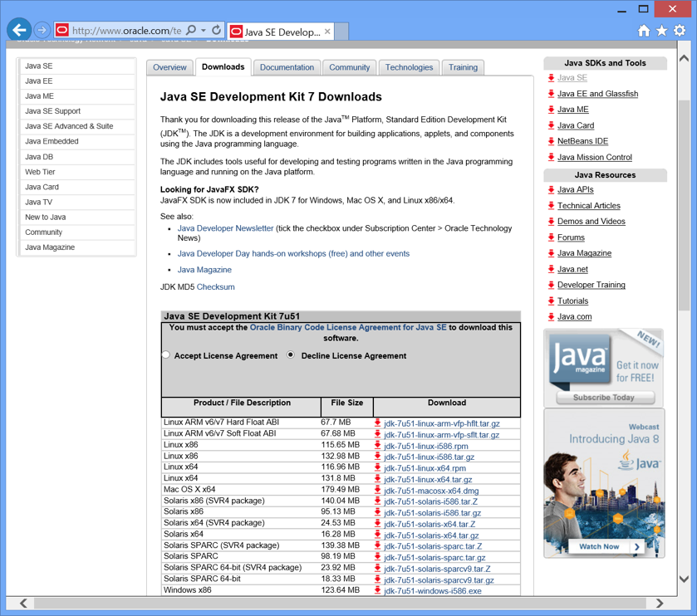This screenshot has height=616, width=697.
Task: Click download icon for jdk-7u51-solaris-x64.tar.gz
Action: [377, 535]
